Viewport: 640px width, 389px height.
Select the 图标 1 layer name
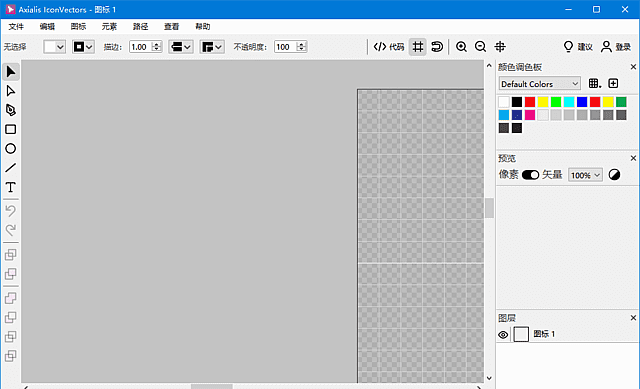[544, 334]
